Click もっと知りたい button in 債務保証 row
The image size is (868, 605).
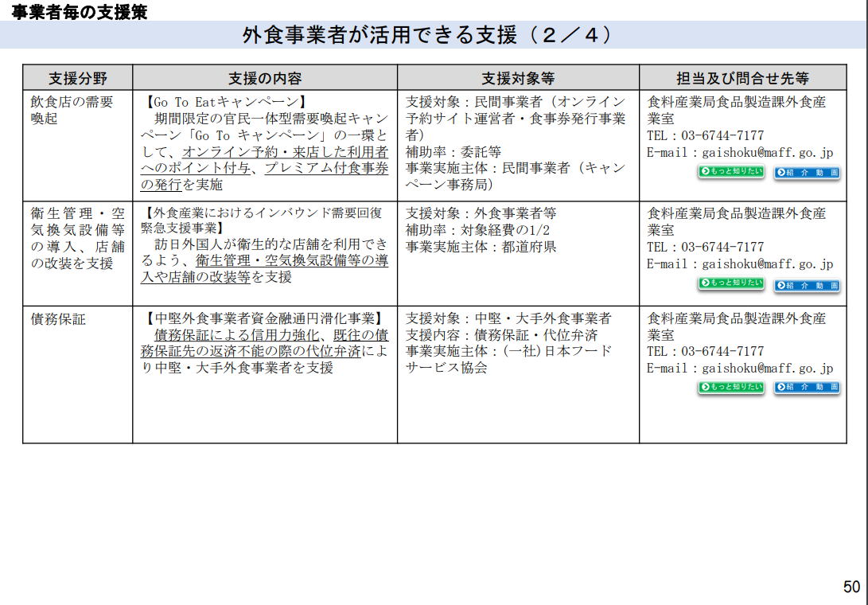[730, 387]
